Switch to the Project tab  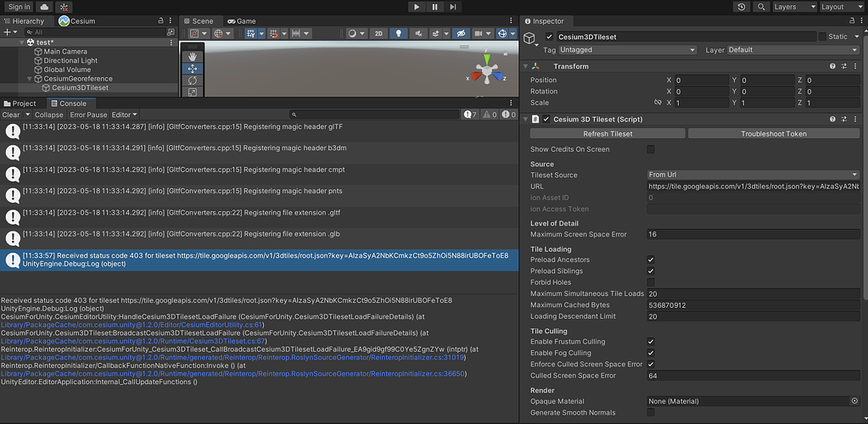point(23,103)
